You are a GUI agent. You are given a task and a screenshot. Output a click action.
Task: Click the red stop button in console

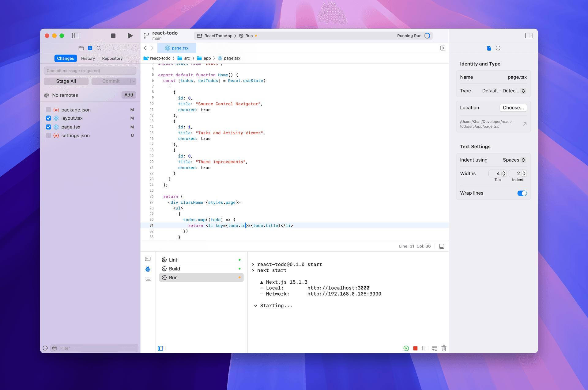[415, 348]
